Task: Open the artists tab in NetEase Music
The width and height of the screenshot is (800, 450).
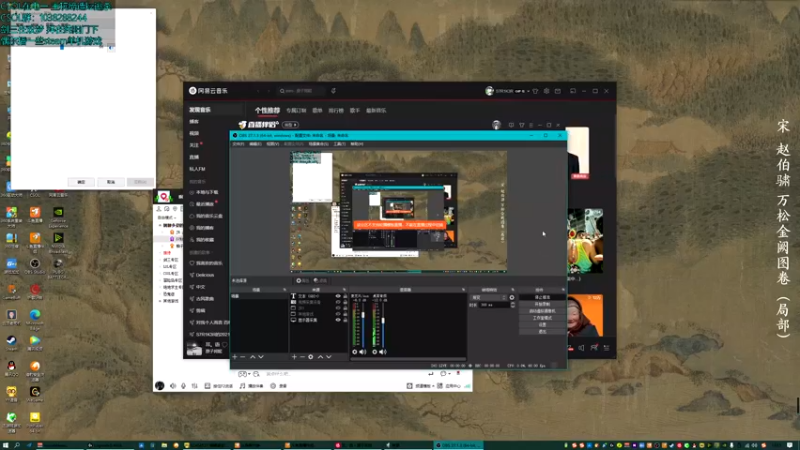Action: coord(355,110)
